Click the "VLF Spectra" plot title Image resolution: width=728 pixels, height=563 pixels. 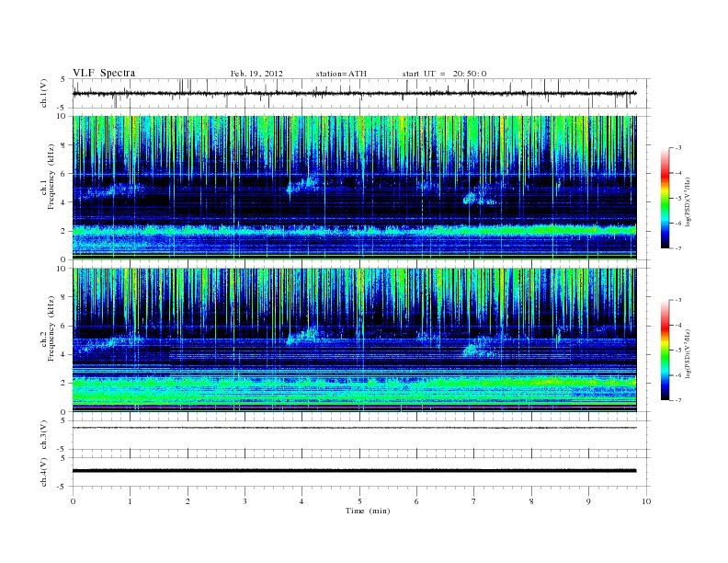[104, 73]
